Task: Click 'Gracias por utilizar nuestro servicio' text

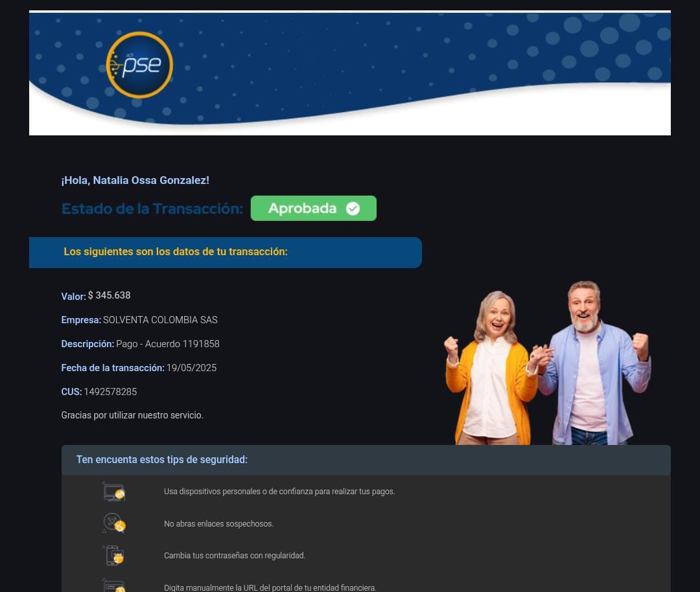Action: pos(132,415)
